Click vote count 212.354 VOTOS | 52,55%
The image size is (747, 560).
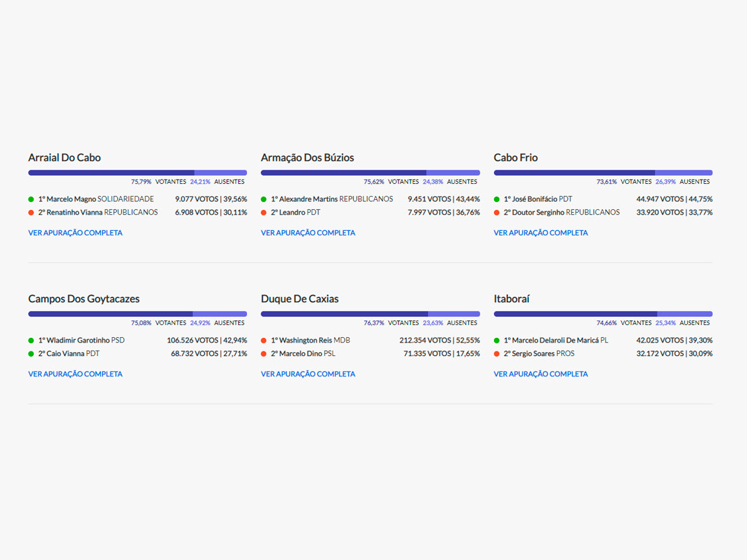pos(439,341)
